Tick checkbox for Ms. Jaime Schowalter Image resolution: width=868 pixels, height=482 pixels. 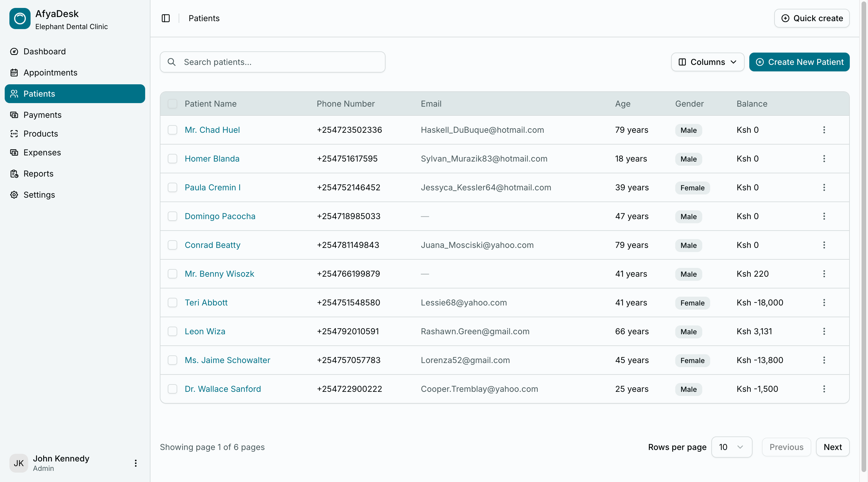point(172,360)
